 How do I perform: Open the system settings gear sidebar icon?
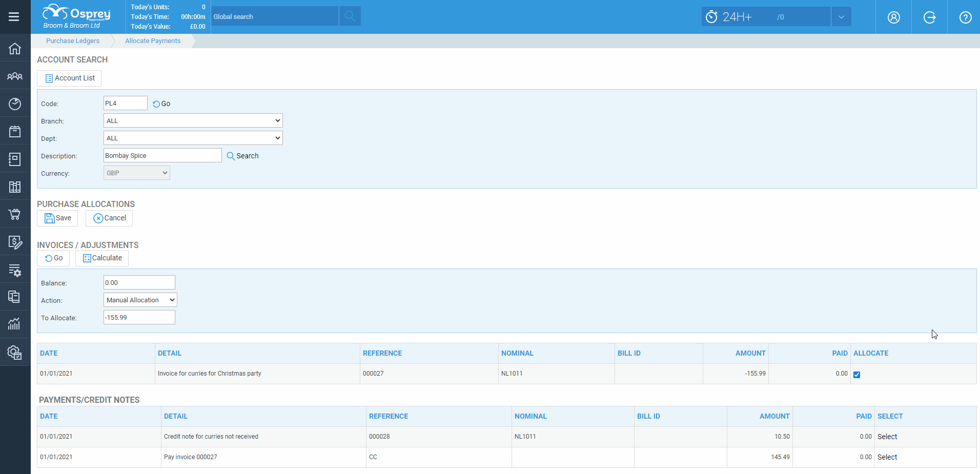coord(15,352)
